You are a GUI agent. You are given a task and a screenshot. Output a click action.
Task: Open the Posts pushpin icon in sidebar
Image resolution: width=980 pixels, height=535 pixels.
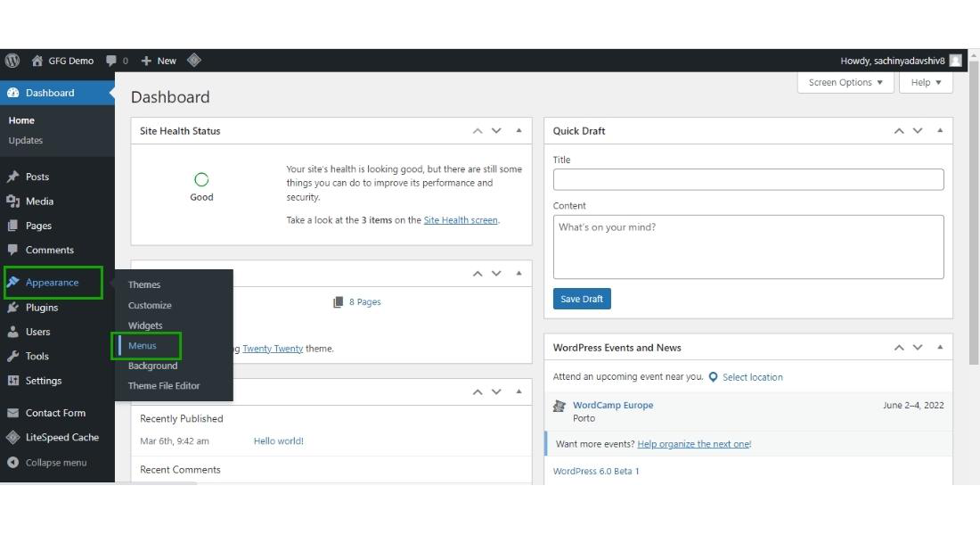[12, 177]
